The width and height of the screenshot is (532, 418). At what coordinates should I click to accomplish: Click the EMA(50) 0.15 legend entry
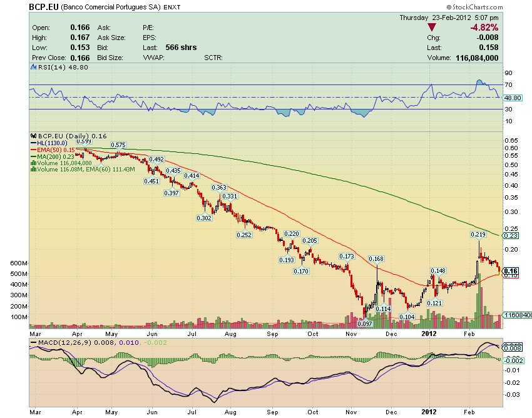point(53,150)
